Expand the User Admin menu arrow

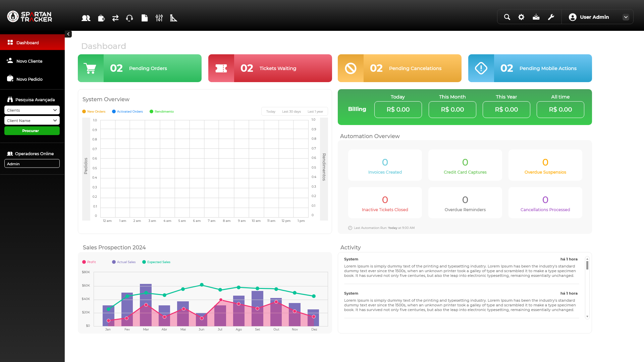[626, 17]
